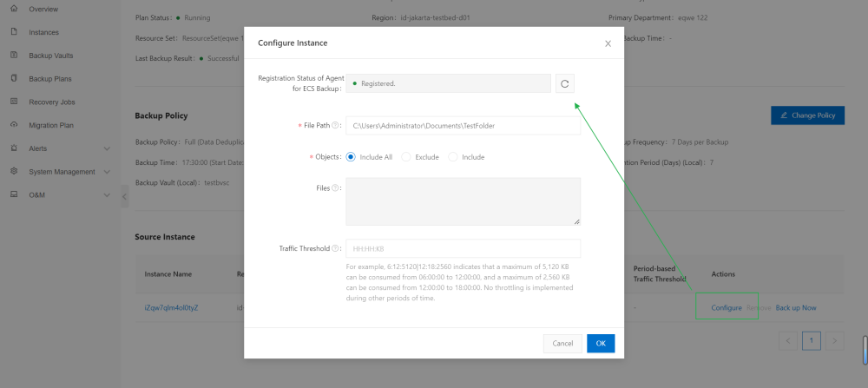Image resolution: width=868 pixels, height=388 pixels.
Task: Click the OK button
Action: (x=601, y=343)
